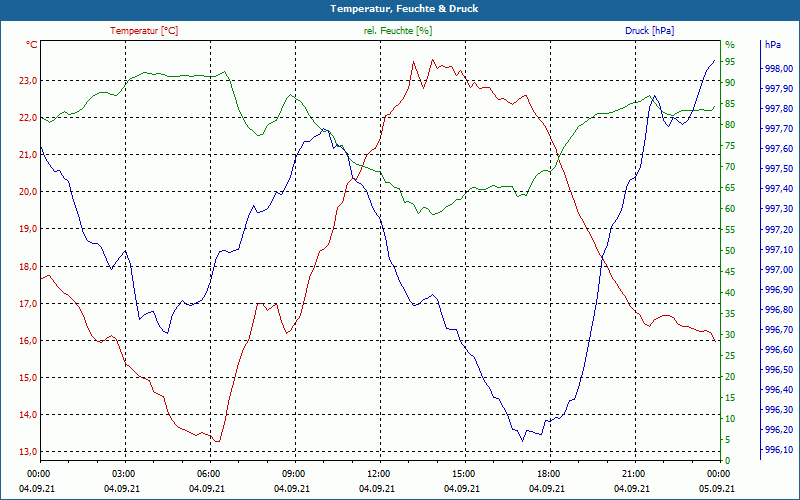Click the '23,0' temperature axis tick
The image size is (800, 500).
[28, 80]
